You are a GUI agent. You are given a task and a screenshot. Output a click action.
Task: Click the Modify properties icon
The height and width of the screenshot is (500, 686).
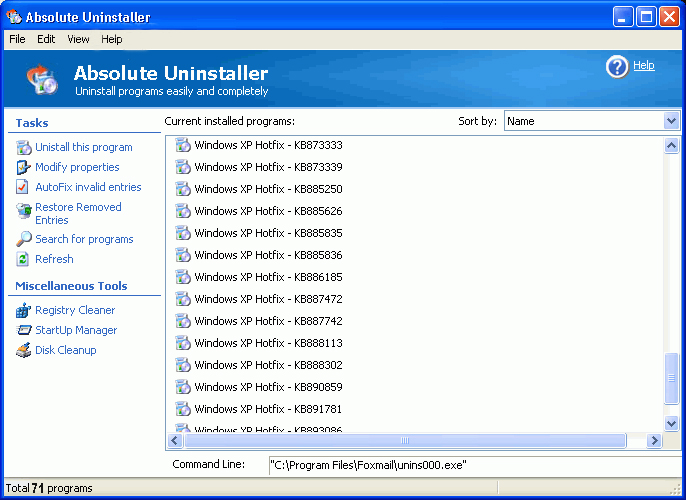(25, 167)
